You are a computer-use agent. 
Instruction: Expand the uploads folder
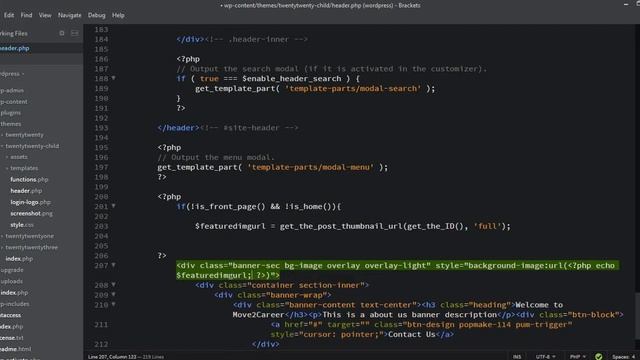point(11,281)
